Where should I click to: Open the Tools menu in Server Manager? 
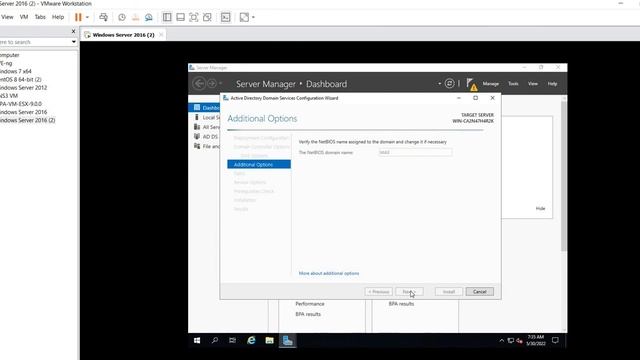513,84
